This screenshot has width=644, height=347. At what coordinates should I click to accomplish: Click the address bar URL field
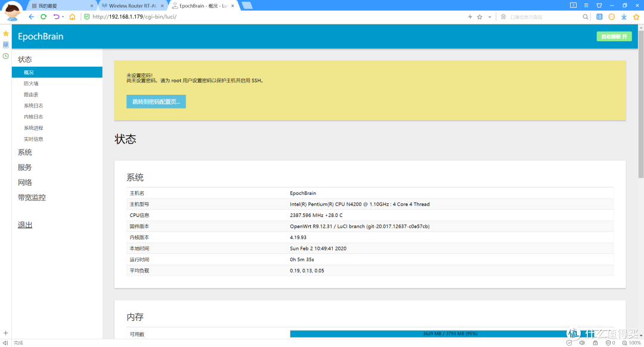tap(268, 17)
